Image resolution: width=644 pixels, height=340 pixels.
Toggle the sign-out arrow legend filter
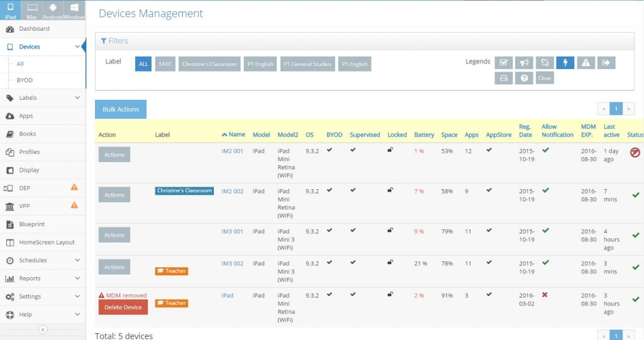tap(606, 63)
